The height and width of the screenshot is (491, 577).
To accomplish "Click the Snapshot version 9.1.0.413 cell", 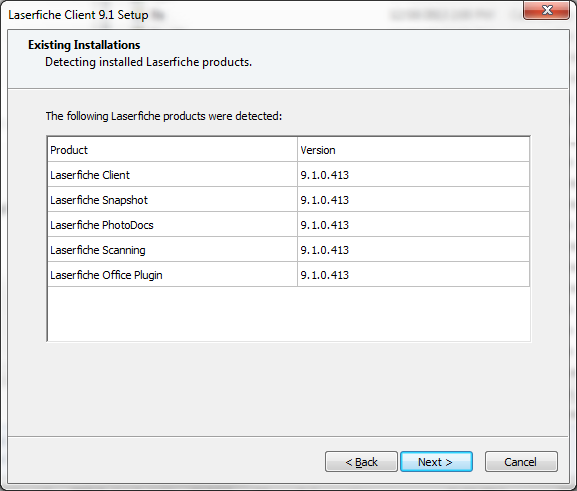I will pos(413,199).
